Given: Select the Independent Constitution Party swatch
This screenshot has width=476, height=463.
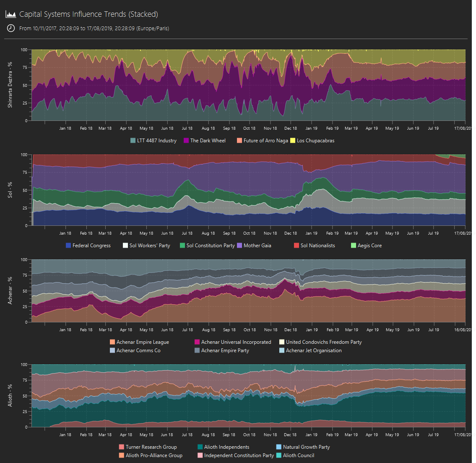Looking at the screenshot, I should point(200,455).
